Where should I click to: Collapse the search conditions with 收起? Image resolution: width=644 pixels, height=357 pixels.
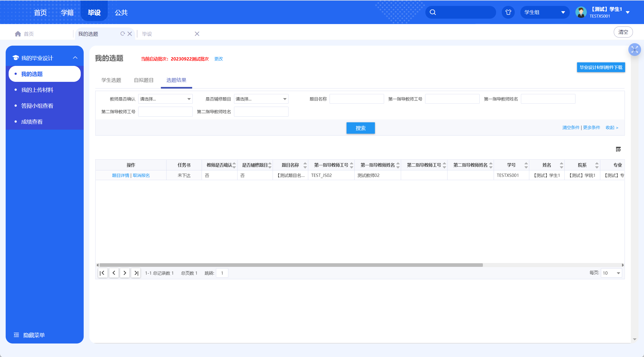612,127
